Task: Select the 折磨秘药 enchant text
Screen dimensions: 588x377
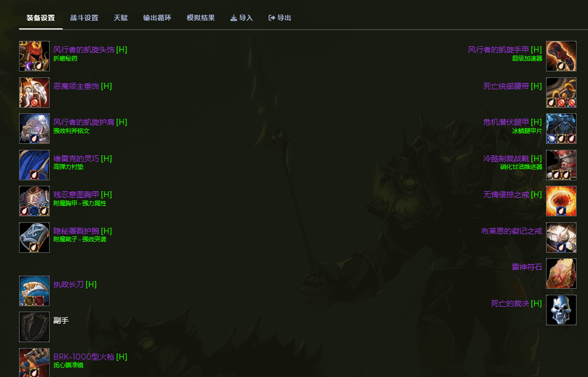Action: pos(65,58)
